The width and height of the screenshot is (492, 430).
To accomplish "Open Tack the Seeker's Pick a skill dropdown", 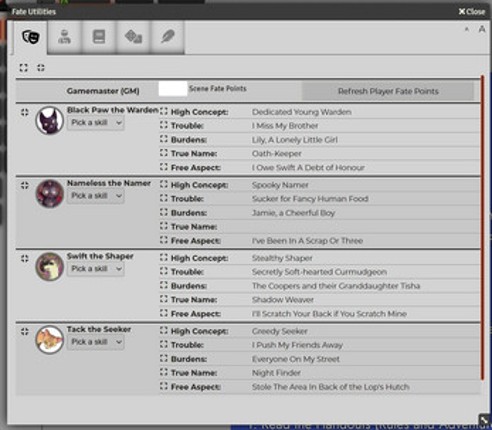I will pos(96,342).
